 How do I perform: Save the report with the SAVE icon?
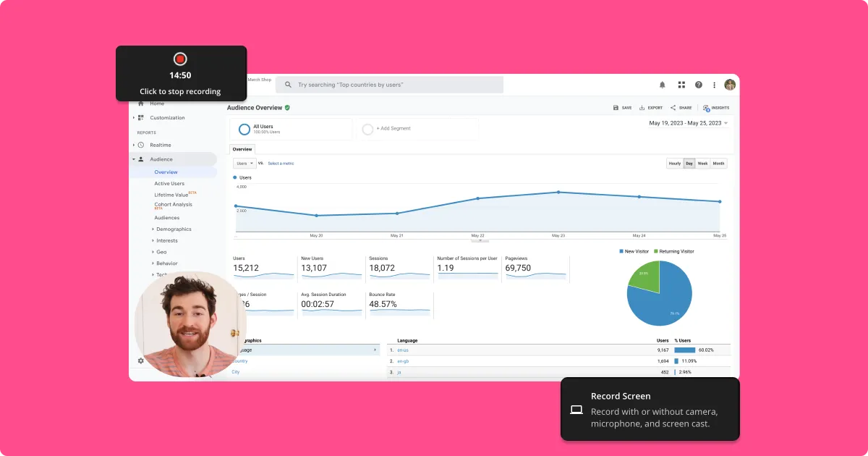[622, 108]
